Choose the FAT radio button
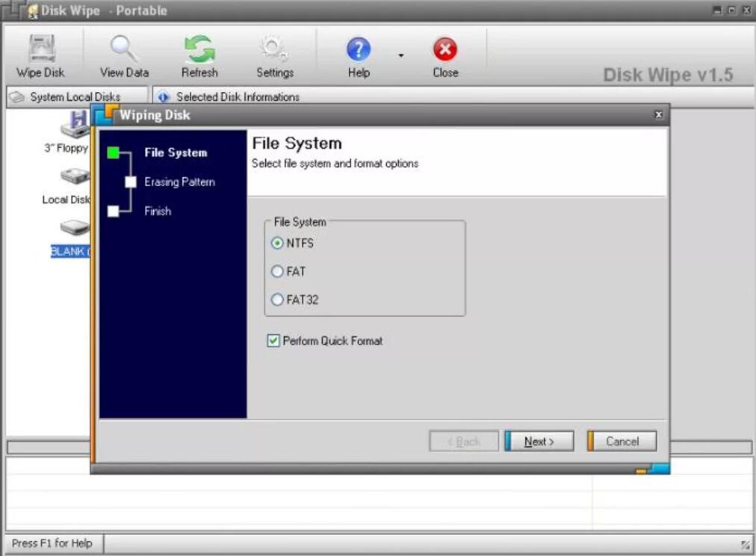Screen dimensions: 756x556 [276, 271]
